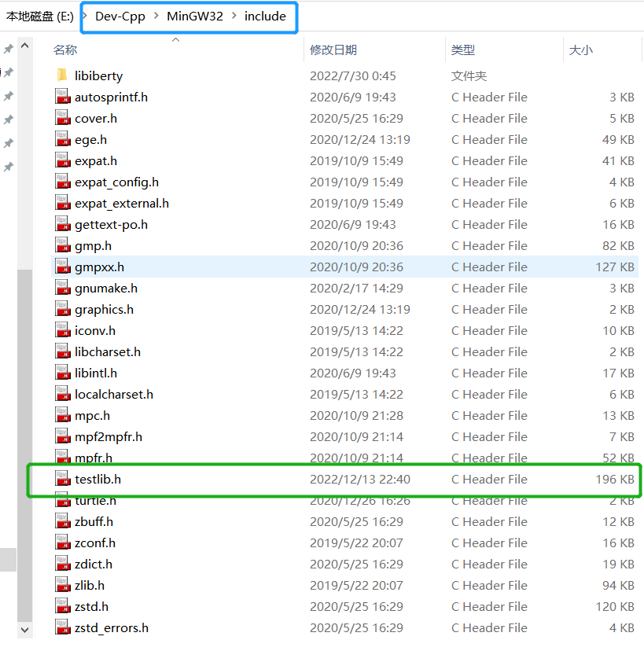Viewport: 644px width, 651px height.
Task: Click C Header File type of zdict.h
Action: (x=489, y=564)
